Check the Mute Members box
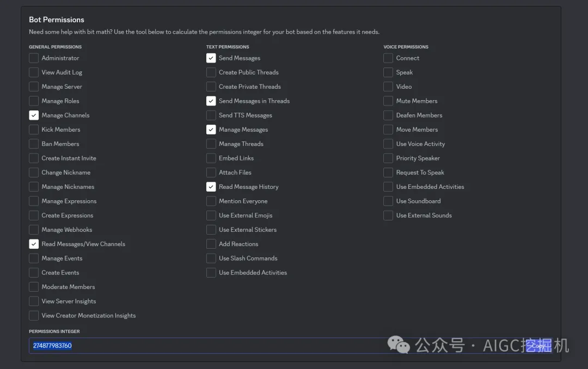Viewport: 588px width, 369px height. click(388, 101)
